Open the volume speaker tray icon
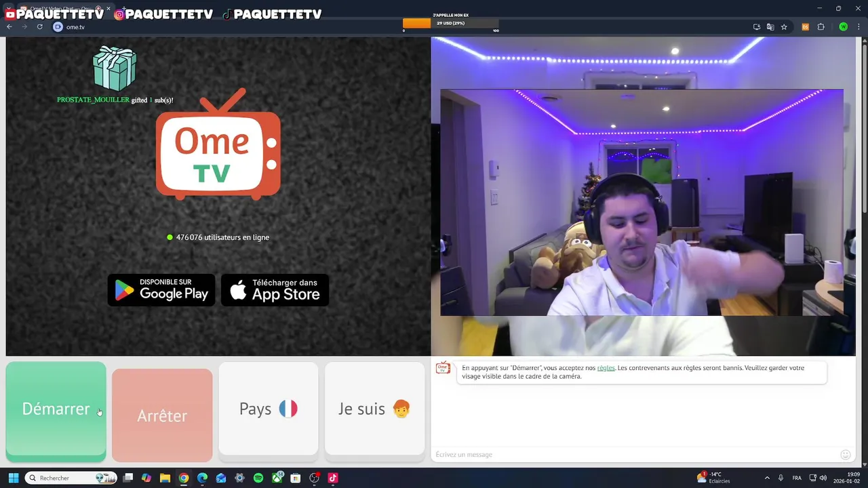 coord(823,478)
